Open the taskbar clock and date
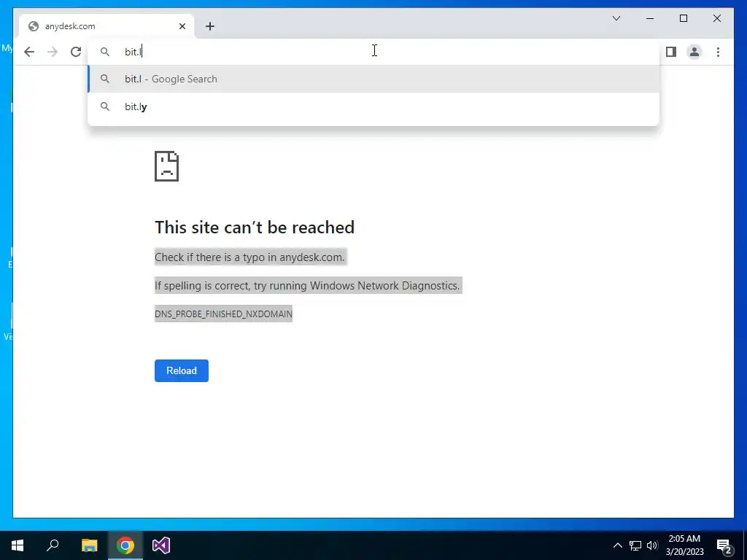Image resolution: width=747 pixels, height=560 pixels. pos(684,545)
